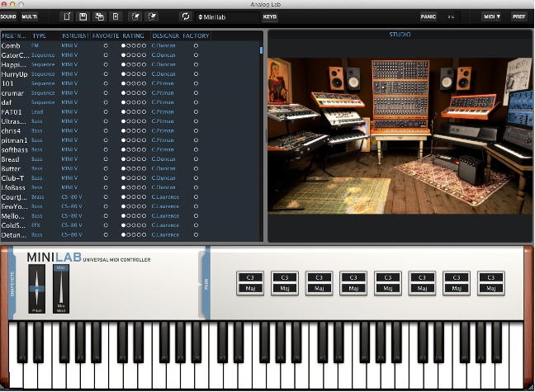Click the Export preset icon
Viewport: 535px width, 392px height.
(152, 17)
